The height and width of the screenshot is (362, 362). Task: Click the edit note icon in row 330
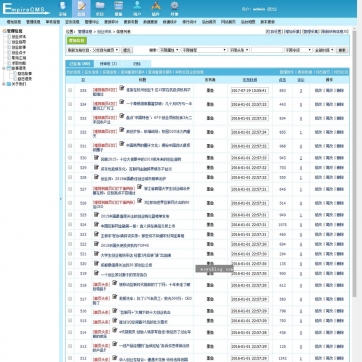[x=96, y=157]
